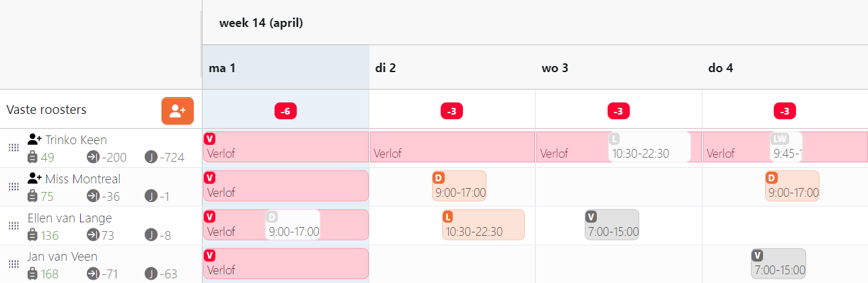Click the grey V badge on Ellen's Wednesday shift
This screenshot has width=868, height=283.
point(591,216)
